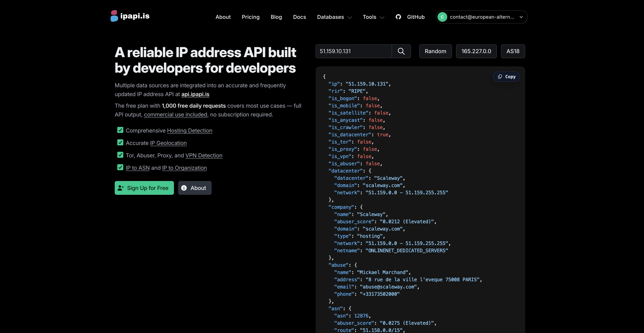Select the AS18 example button

pyautogui.click(x=513, y=51)
